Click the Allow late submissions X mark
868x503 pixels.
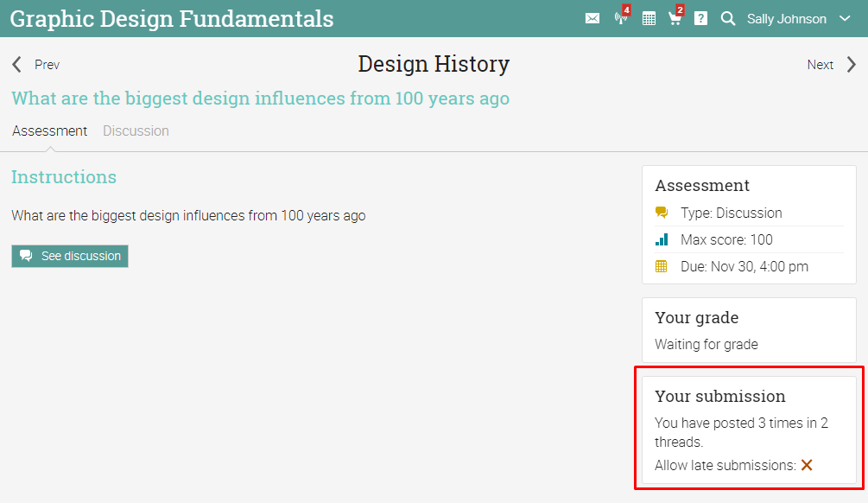[x=807, y=465]
